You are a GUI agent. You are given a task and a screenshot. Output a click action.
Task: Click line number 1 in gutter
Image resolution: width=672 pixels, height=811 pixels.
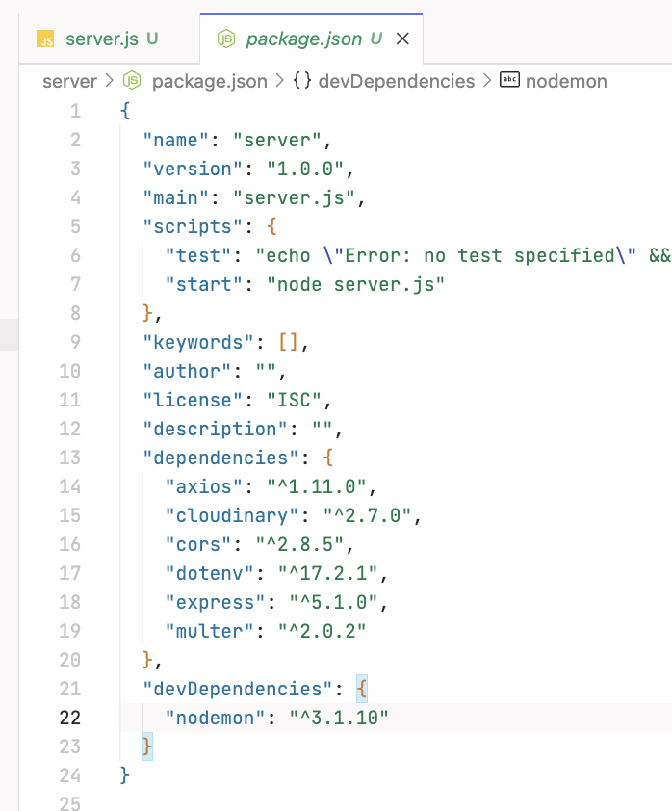pos(75,111)
